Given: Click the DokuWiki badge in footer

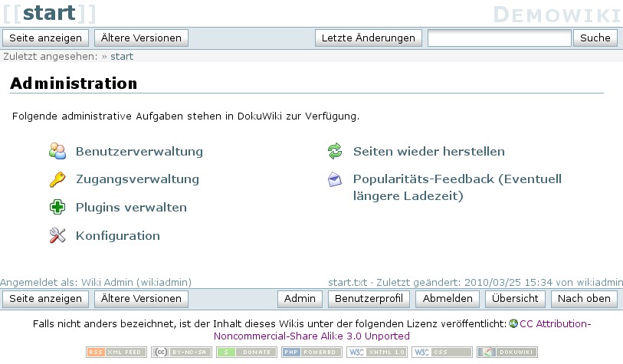Looking at the screenshot, I should 507,352.
